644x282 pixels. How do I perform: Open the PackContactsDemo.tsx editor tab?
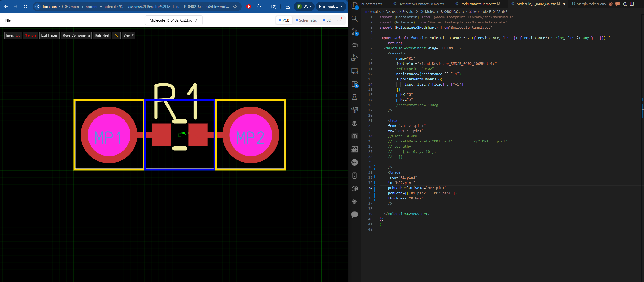[x=478, y=4]
